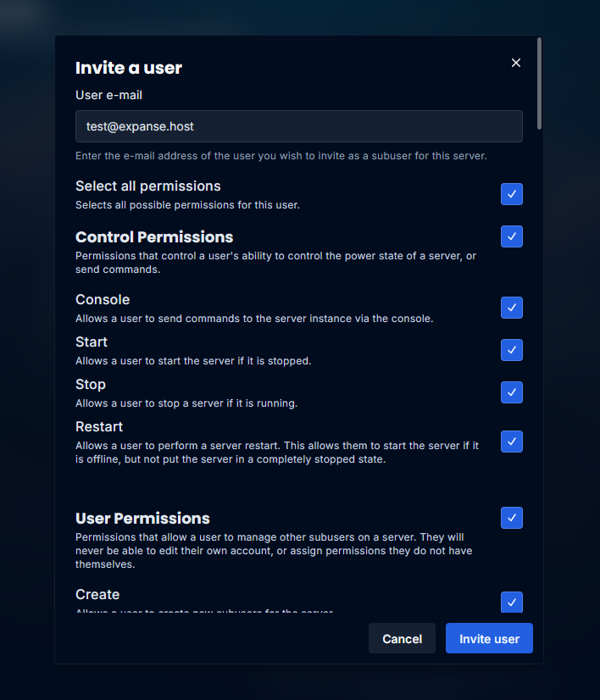This screenshot has width=600, height=700.
Task: Click the Control Permissions heading
Action: pos(154,237)
